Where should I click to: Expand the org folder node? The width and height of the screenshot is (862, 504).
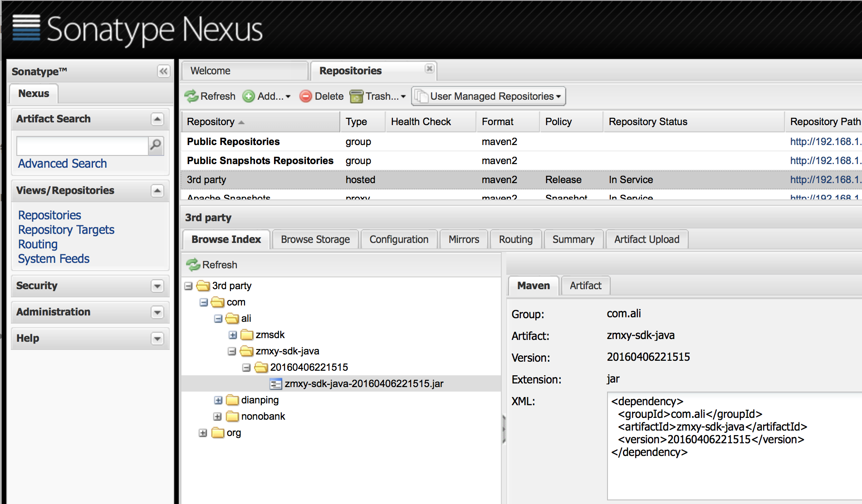coord(203,433)
